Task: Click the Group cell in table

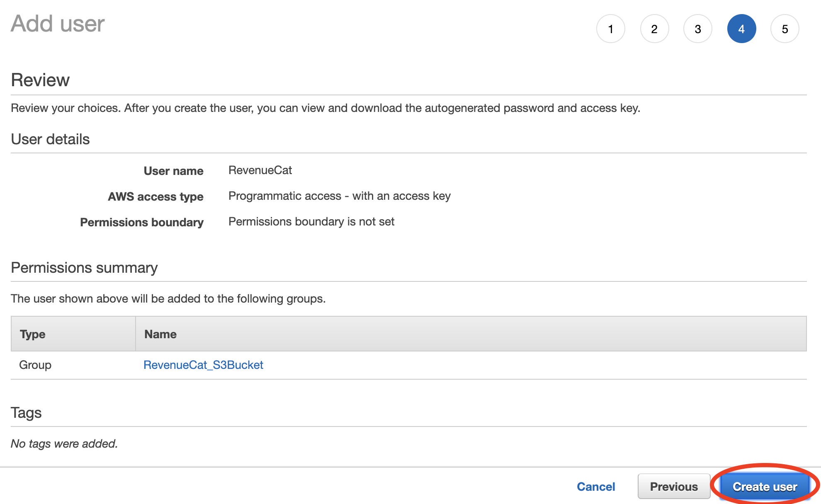Action: tap(35, 365)
